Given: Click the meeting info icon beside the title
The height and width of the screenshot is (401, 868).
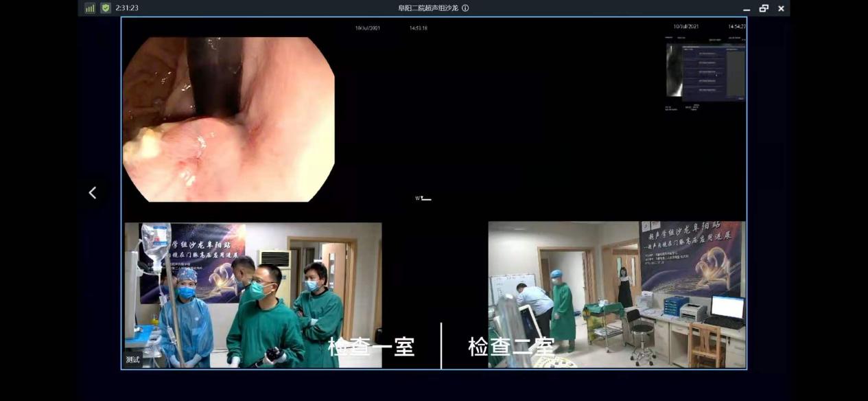Looking at the screenshot, I should point(465,8).
